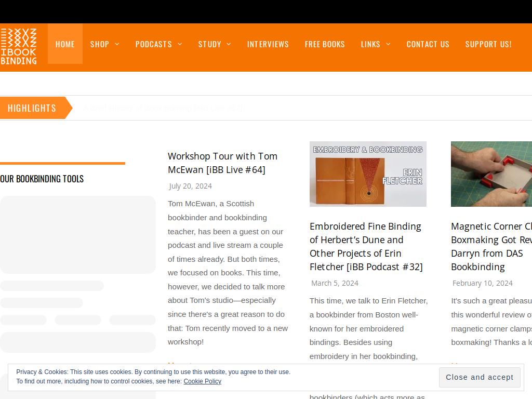Expand the Links dropdown chevron

[x=388, y=44]
